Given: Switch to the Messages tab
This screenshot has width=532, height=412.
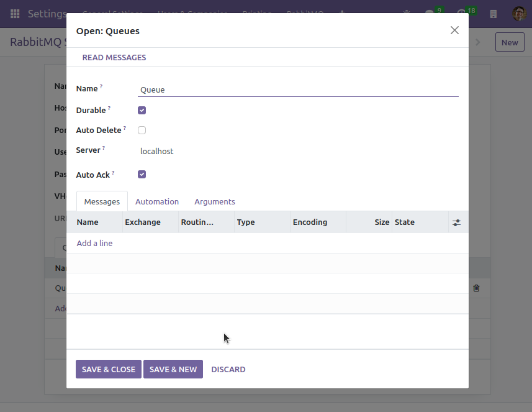Looking at the screenshot, I should [x=102, y=201].
